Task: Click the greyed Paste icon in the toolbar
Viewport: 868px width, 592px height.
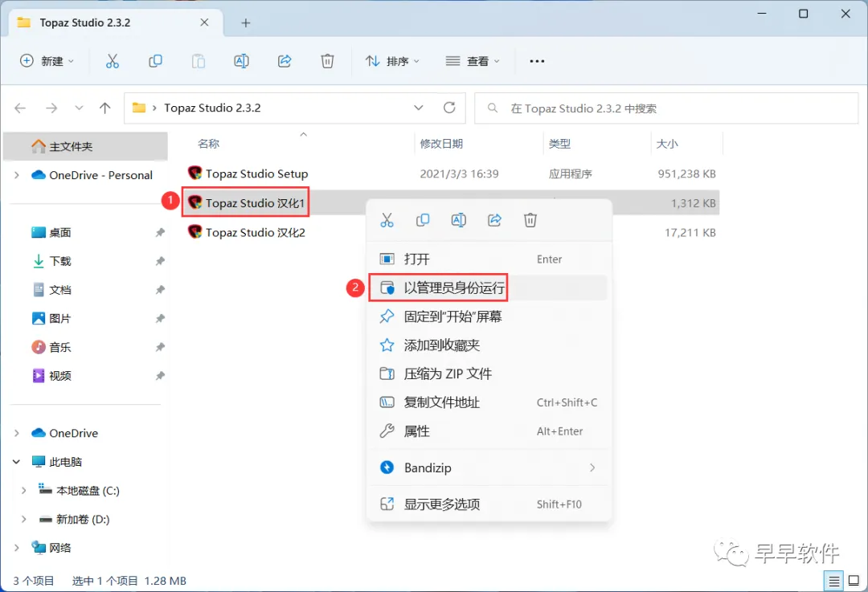Action: pyautogui.click(x=199, y=61)
